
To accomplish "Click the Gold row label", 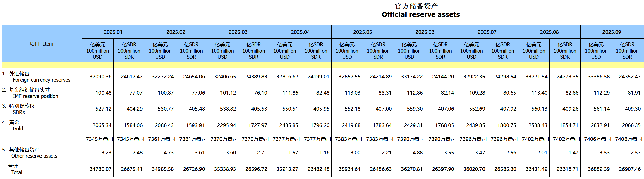I will coord(18,129).
